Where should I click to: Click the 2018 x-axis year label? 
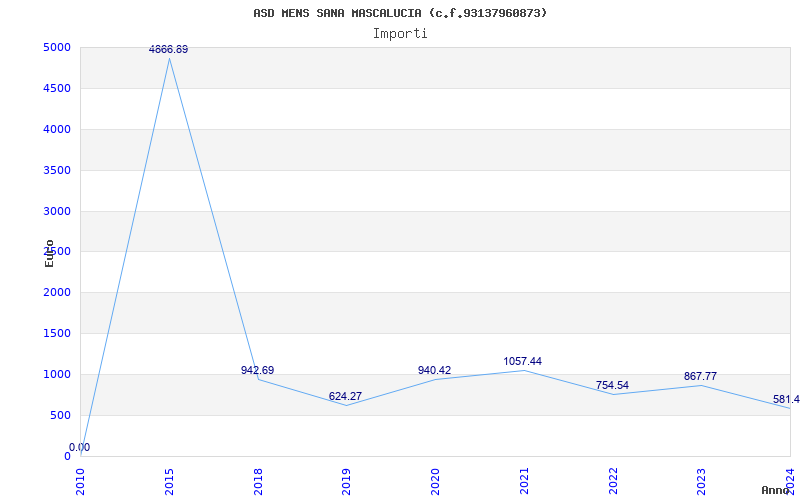(x=258, y=482)
